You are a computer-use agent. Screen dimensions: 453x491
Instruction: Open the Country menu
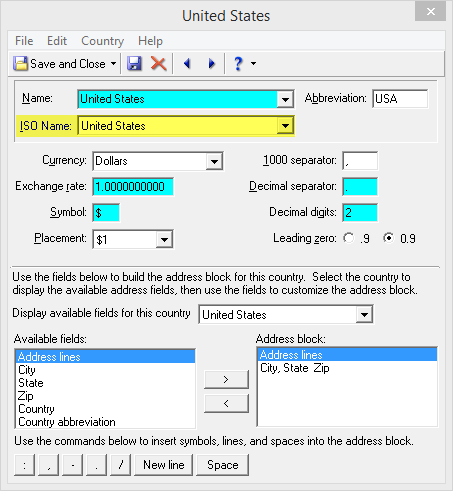pyautogui.click(x=102, y=41)
